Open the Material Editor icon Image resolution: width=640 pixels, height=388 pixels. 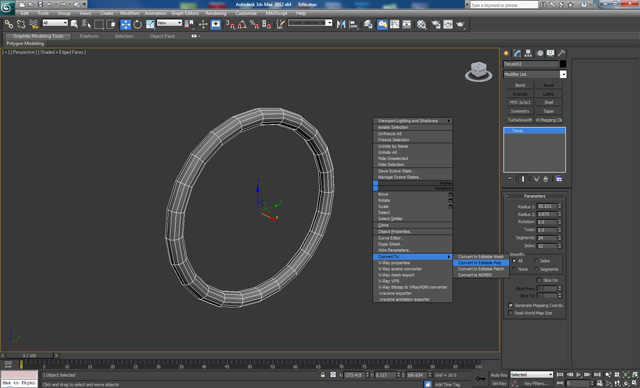click(x=421, y=24)
